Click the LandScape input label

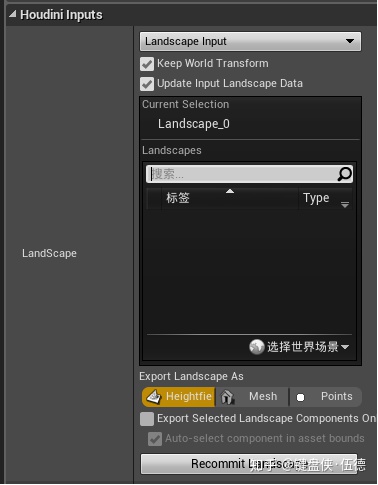(x=49, y=253)
